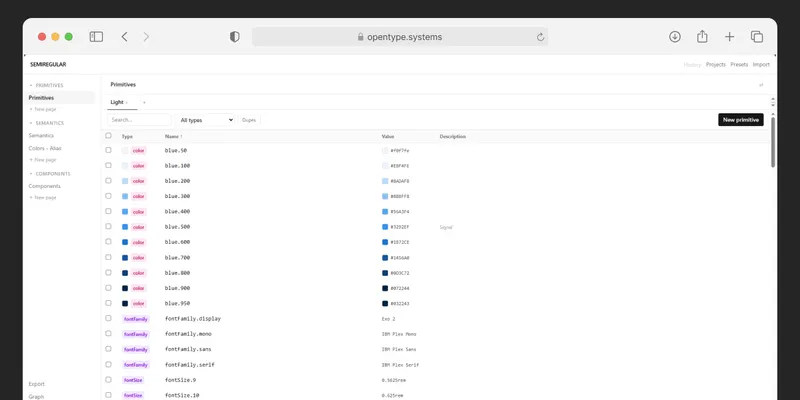The image size is (800, 400).
Task: Click the blue.200 color swatch in Type column
Action: [x=125, y=181]
